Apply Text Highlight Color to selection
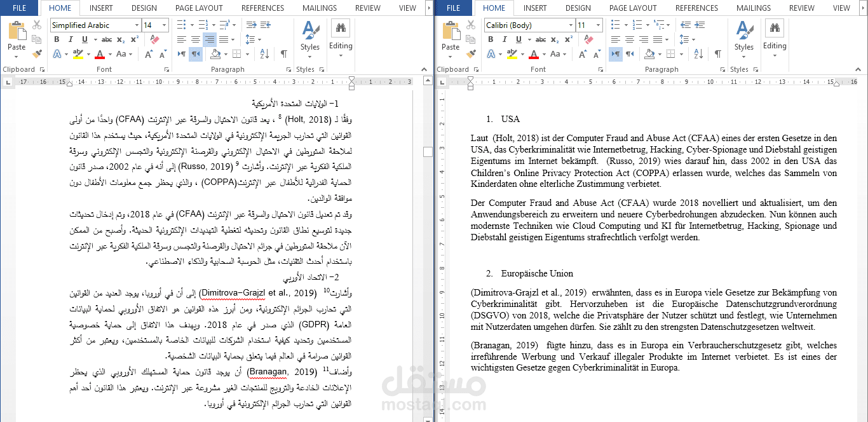Viewport: 868px width, 422px height. pyautogui.click(x=78, y=53)
